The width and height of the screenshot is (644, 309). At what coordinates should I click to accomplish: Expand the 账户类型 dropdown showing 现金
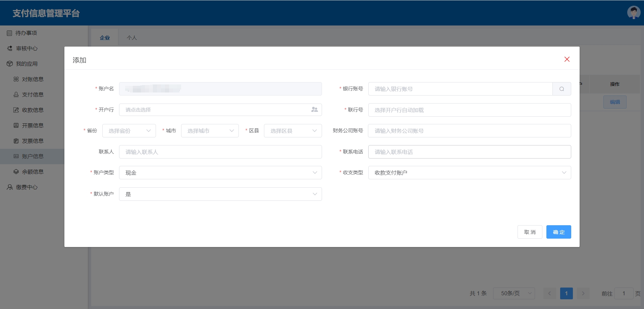click(220, 173)
